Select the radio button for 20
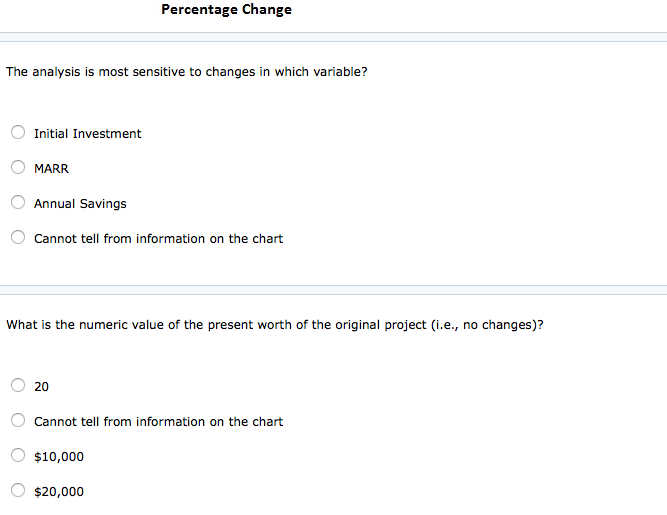This screenshot has height=515, width=667. (18, 385)
